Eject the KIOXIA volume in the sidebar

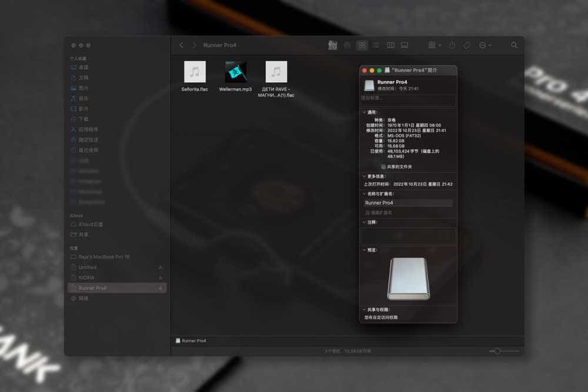159,277
